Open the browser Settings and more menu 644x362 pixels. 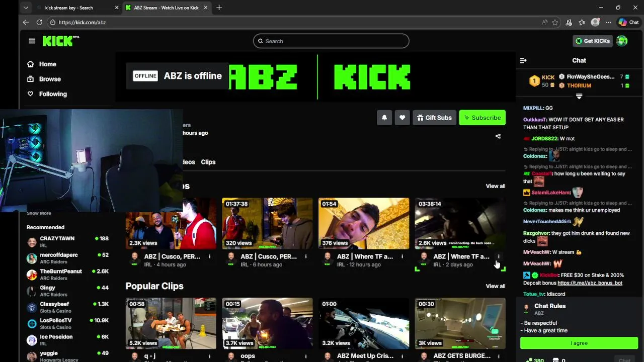click(608, 22)
